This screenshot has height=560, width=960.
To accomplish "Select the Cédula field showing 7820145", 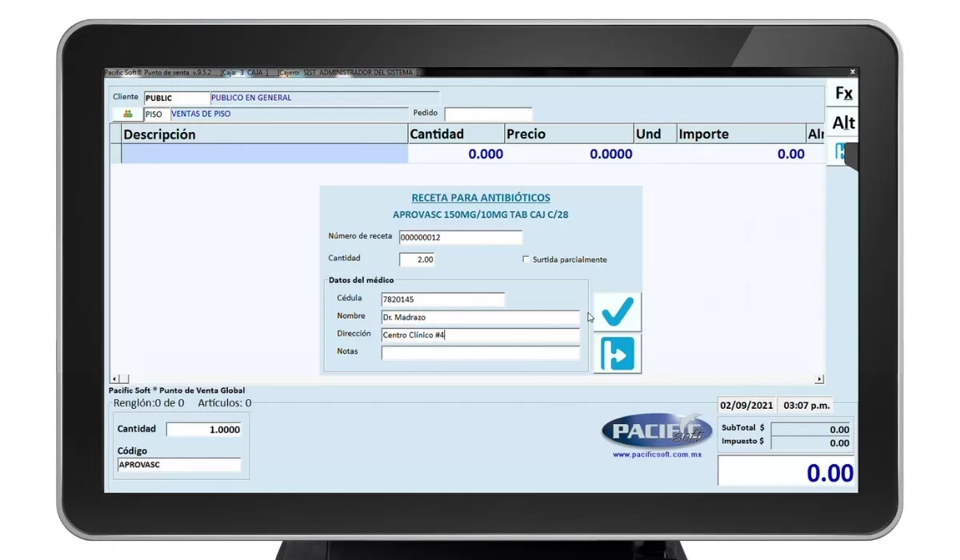I will [x=443, y=298].
